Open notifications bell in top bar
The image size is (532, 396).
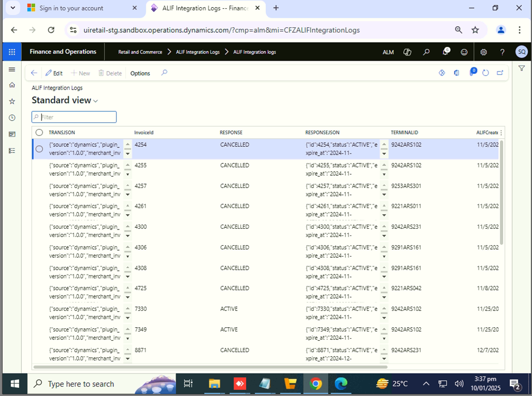click(445, 52)
